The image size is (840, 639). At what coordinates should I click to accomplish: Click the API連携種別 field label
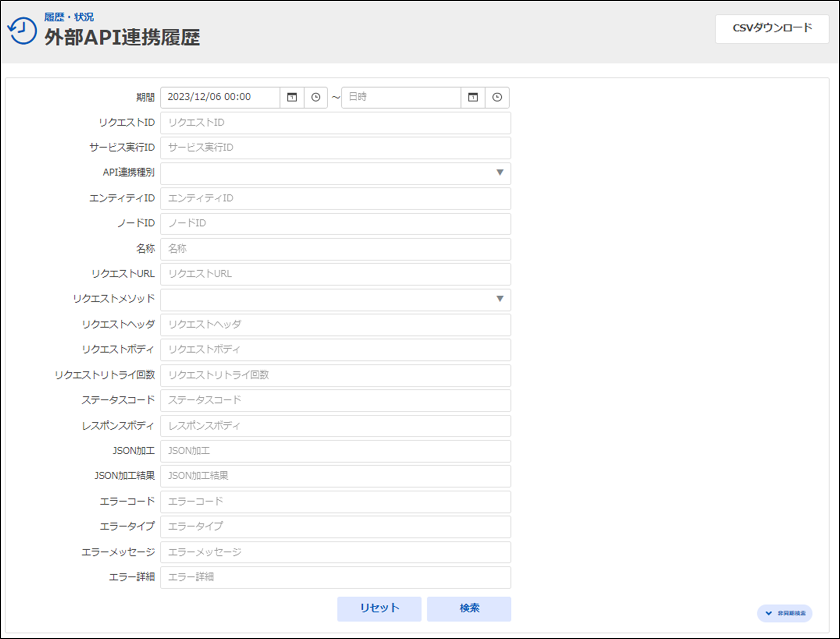[x=128, y=172]
